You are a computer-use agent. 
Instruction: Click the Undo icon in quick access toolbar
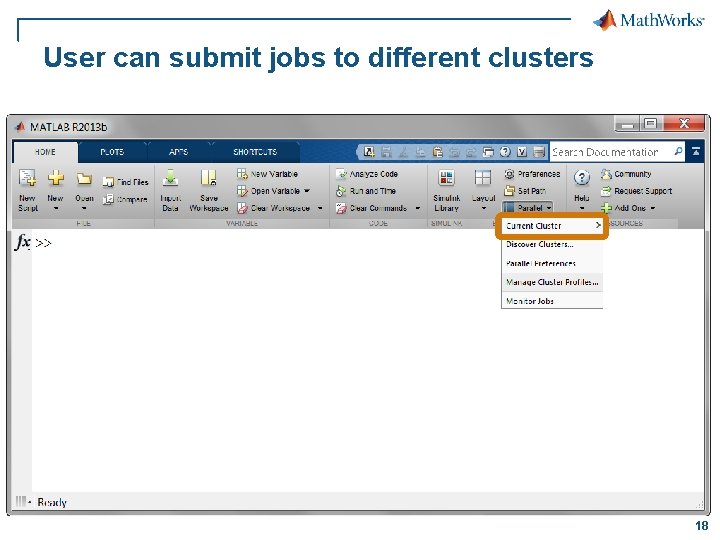(455, 152)
